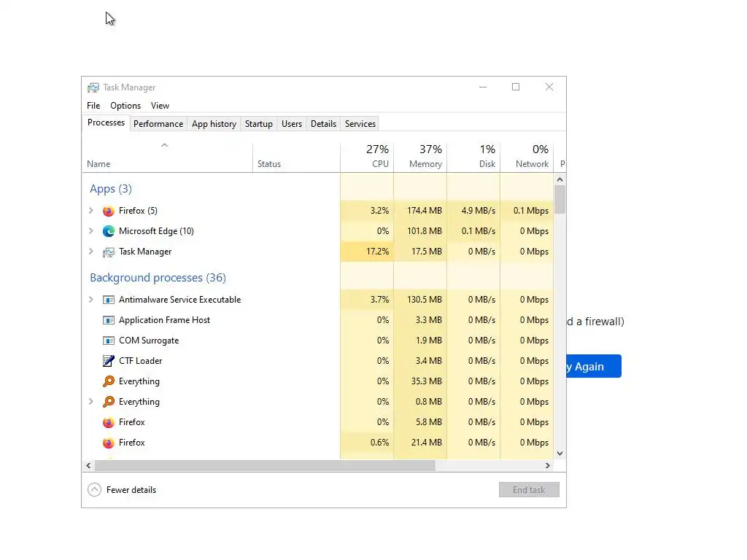Expand the Task Manager app entry
747x560 pixels.
click(91, 252)
